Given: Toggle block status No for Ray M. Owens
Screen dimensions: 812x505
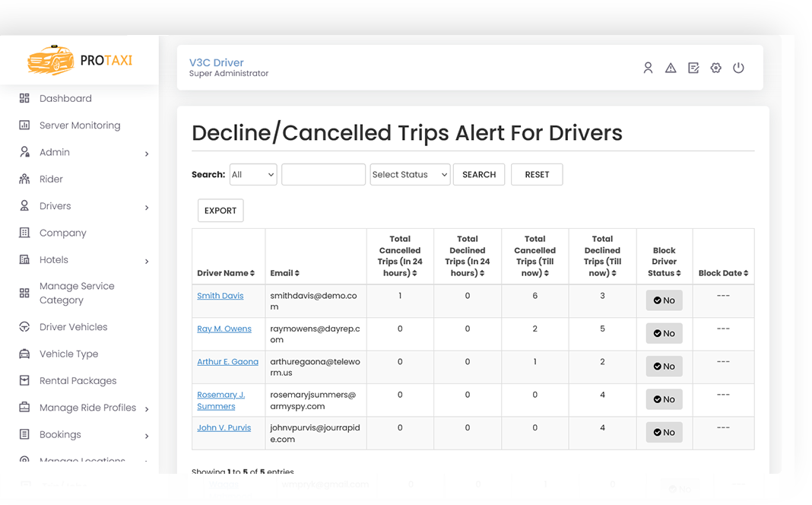Looking at the screenshot, I should click(x=664, y=334).
